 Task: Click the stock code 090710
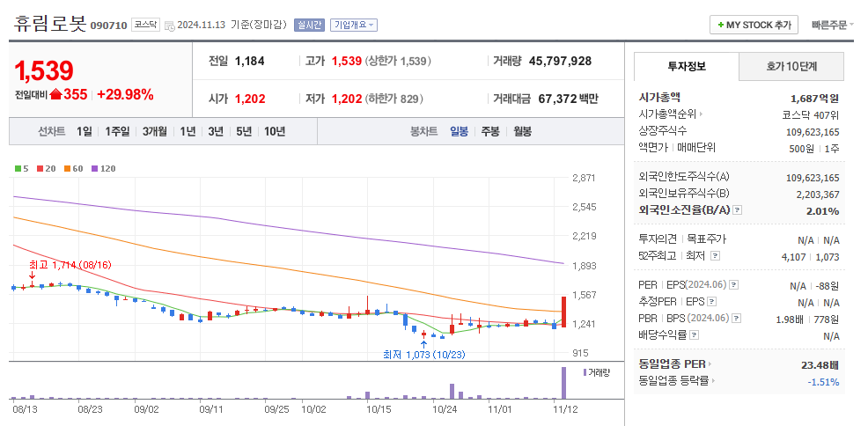click(108, 26)
